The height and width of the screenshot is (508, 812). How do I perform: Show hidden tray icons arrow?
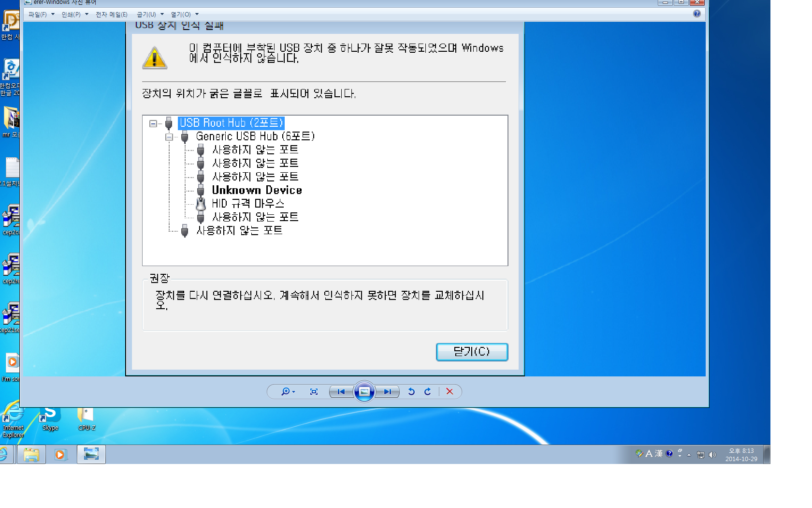click(689, 455)
